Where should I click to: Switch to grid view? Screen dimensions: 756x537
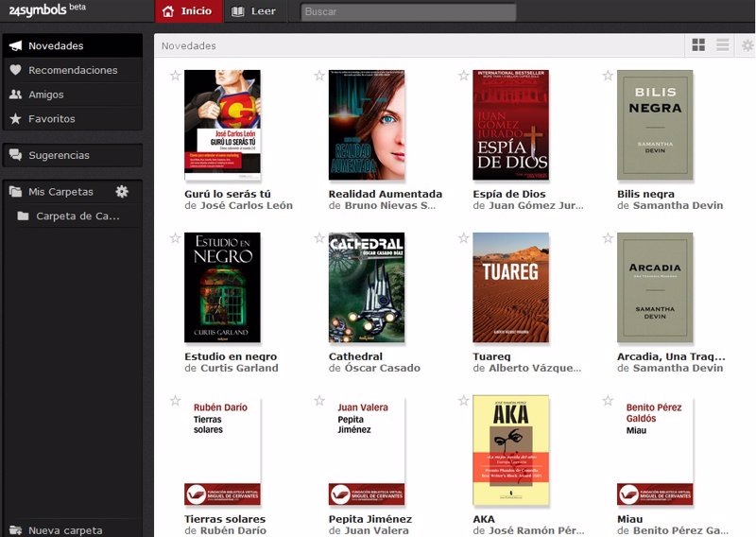[698, 45]
